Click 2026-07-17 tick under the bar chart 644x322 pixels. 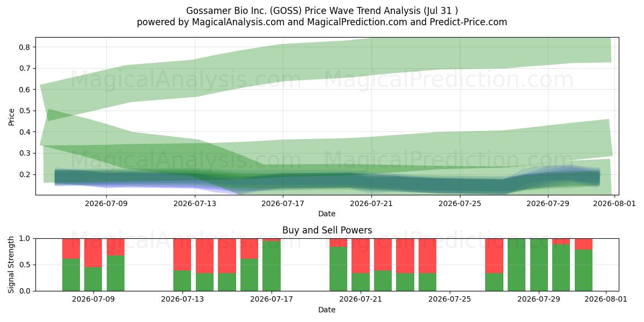[x=272, y=299]
